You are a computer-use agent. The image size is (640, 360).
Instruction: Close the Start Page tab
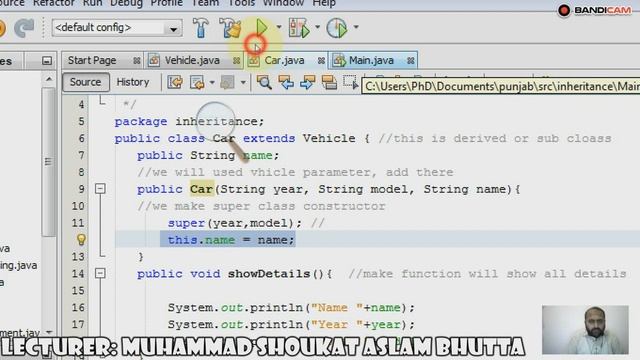(x=137, y=61)
